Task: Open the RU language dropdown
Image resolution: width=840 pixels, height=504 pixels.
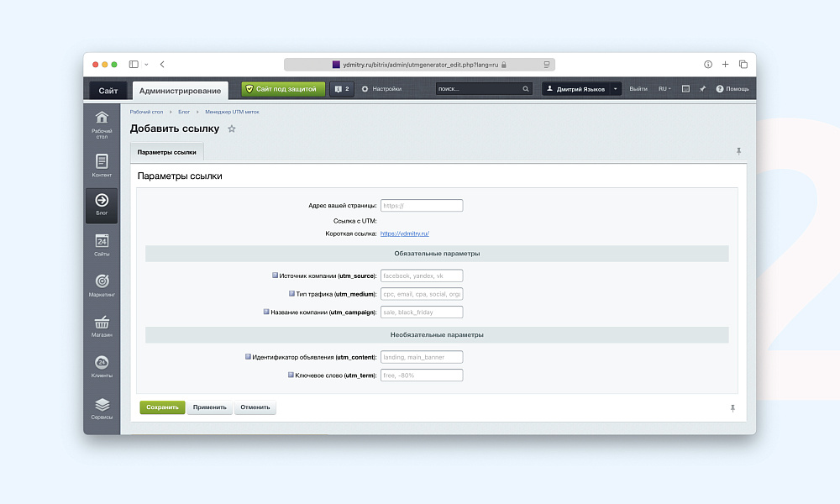Action: point(664,88)
